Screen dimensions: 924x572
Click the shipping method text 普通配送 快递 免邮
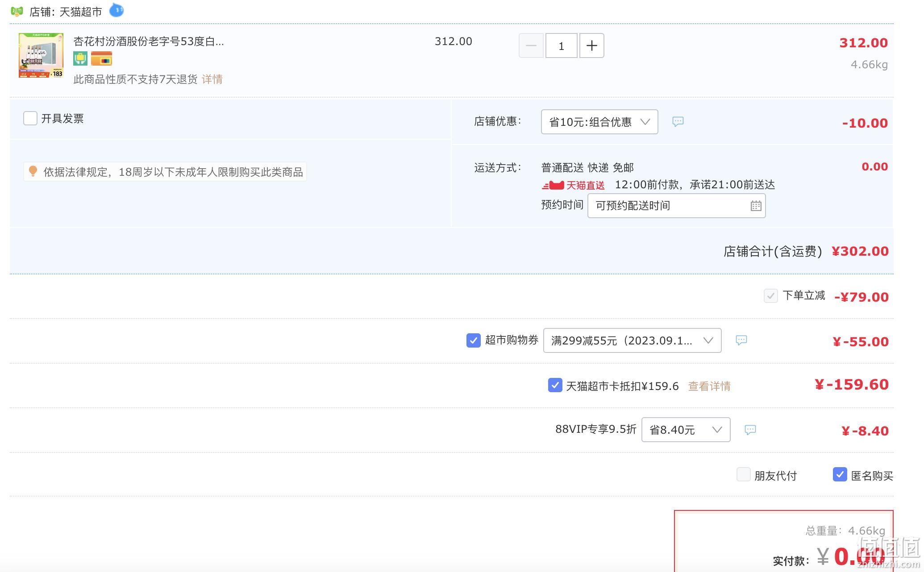point(587,168)
